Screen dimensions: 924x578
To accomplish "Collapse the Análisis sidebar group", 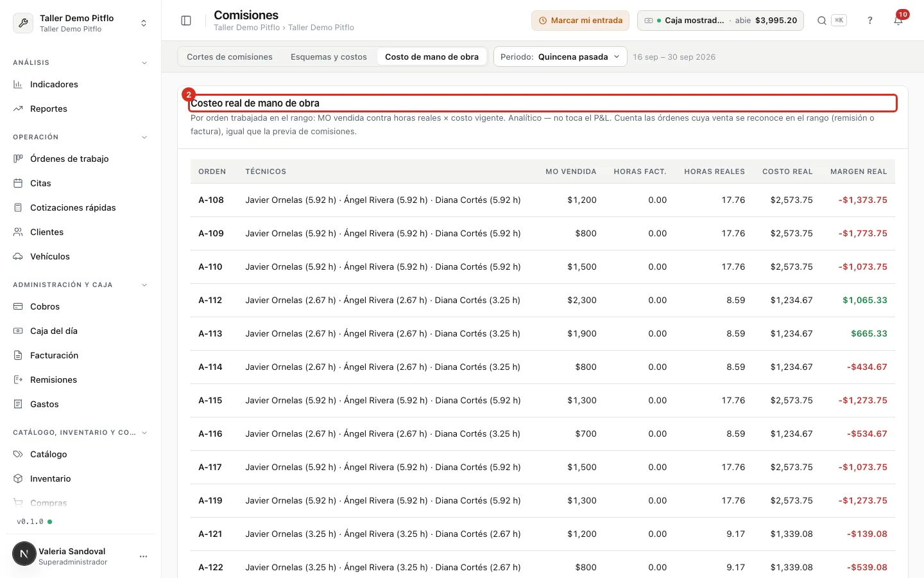I will 144,63.
